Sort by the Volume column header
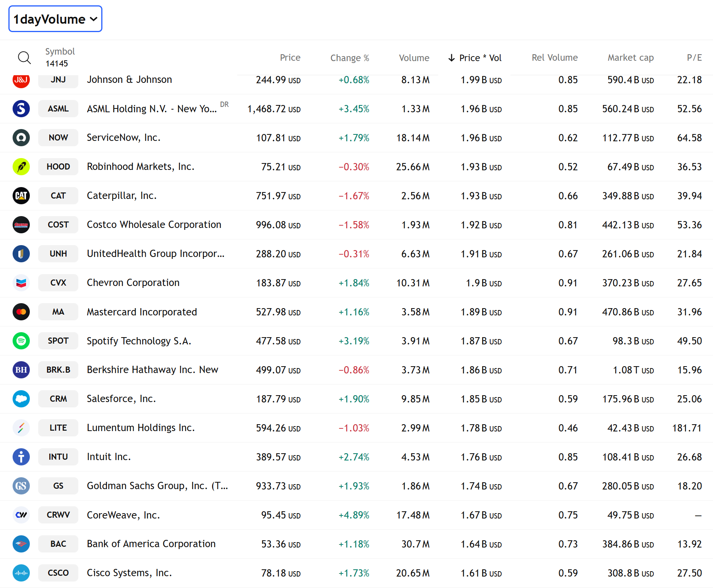This screenshot has height=588, width=713. pos(414,58)
